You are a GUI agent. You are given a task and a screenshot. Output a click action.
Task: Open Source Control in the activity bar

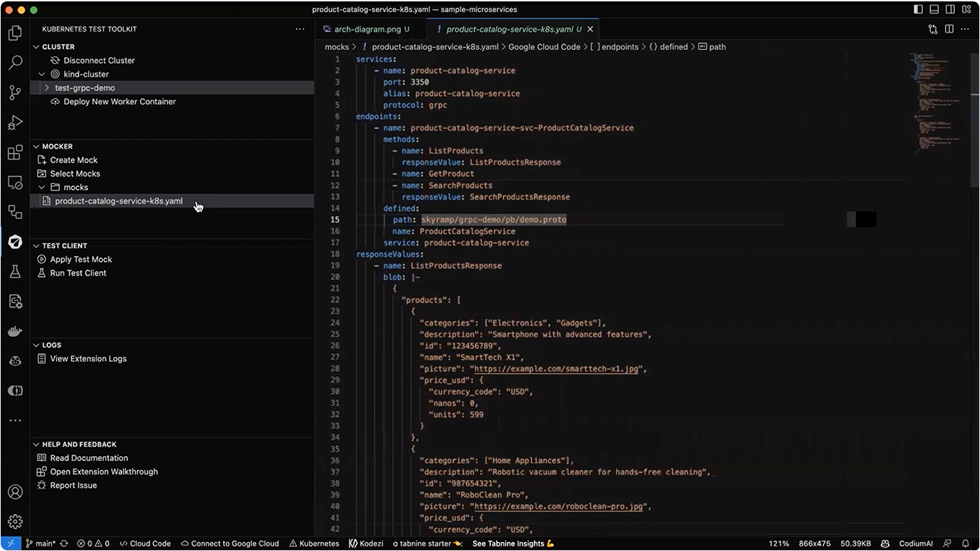coord(15,92)
